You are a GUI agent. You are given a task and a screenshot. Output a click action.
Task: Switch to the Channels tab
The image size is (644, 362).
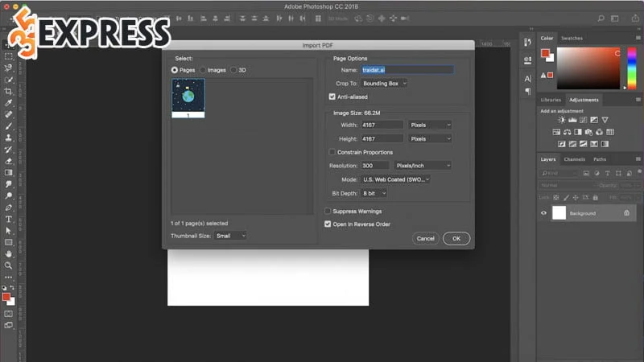point(574,159)
